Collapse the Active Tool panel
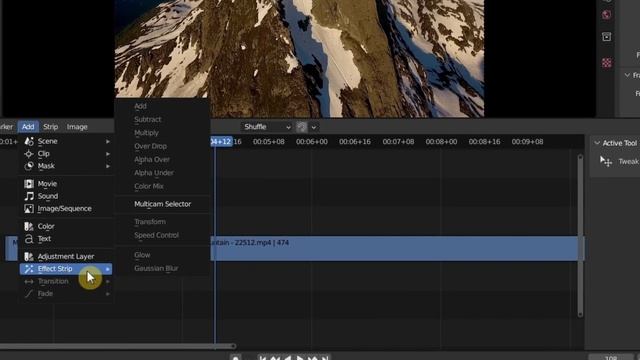The height and width of the screenshot is (360, 640). (597, 143)
